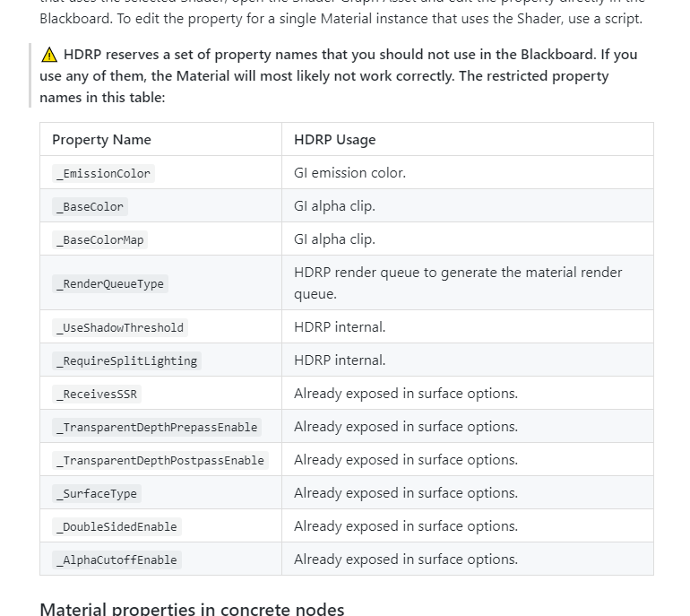Select the _AlphaCutoffEnable code label
Image resolution: width=690 pixels, height=616 pixels.
coord(116,560)
